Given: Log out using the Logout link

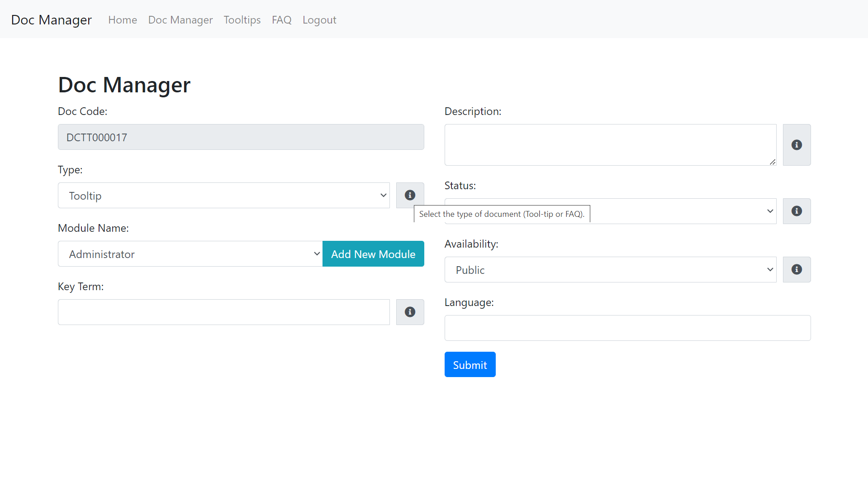Looking at the screenshot, I should (x=319, y=20).
